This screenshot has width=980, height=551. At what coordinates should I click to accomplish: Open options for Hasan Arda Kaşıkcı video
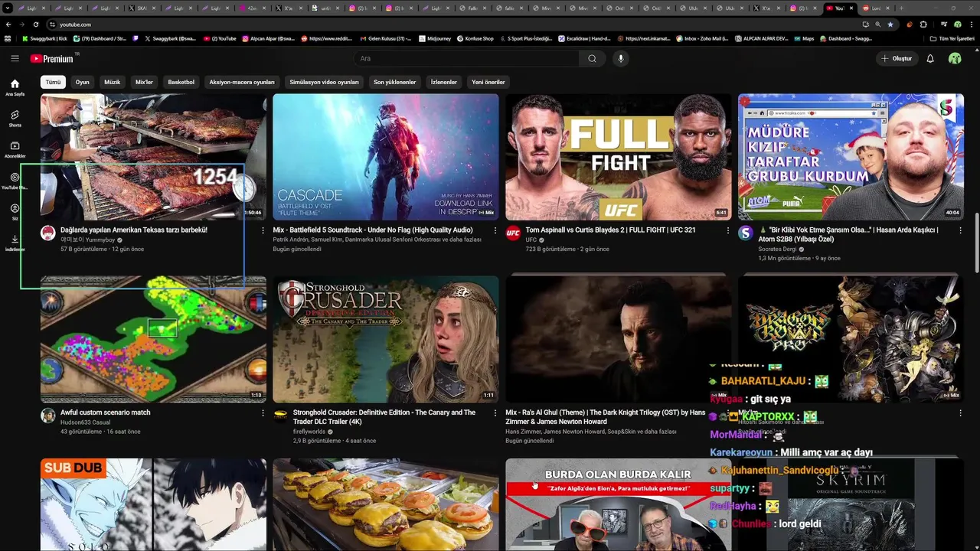click(x=960, y=230)
